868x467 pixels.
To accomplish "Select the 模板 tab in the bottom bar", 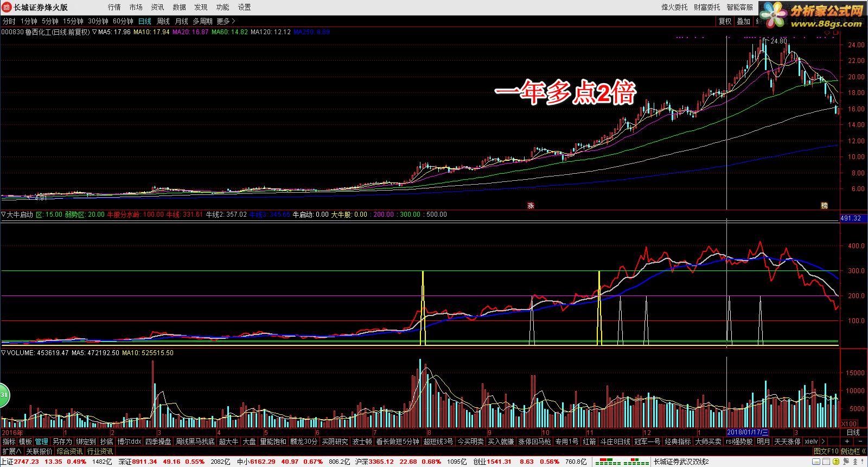I will point(25,441).
